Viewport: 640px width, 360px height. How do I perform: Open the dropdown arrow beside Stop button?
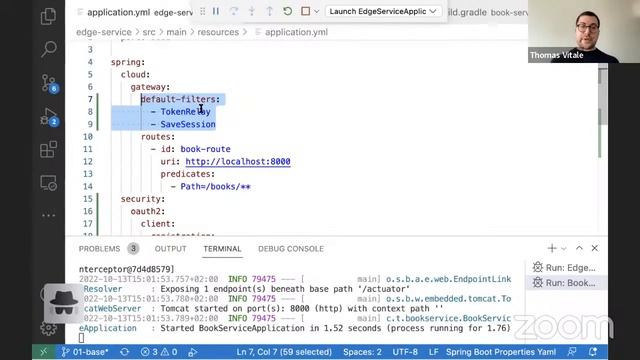coord(316,12)
